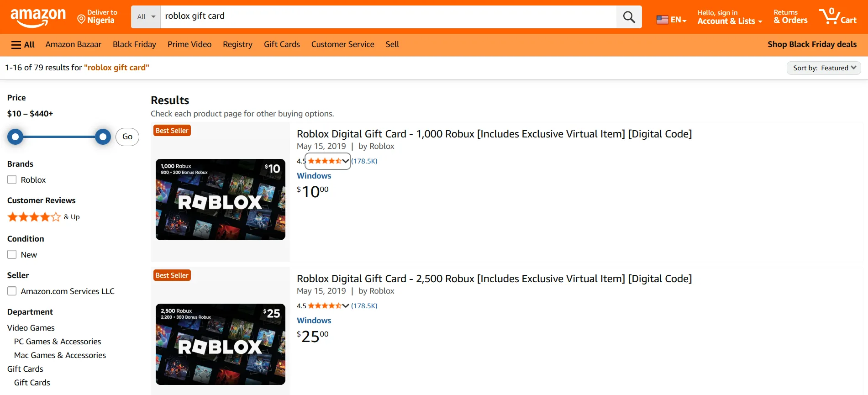Select Customer Service from the navigation bar
This screenshot has width=868, height=395.
342,44
